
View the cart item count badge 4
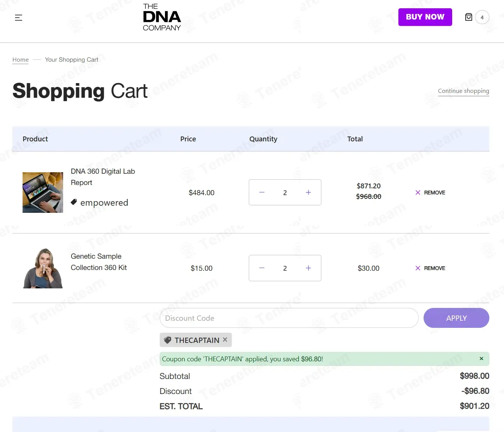pos(482,17)
